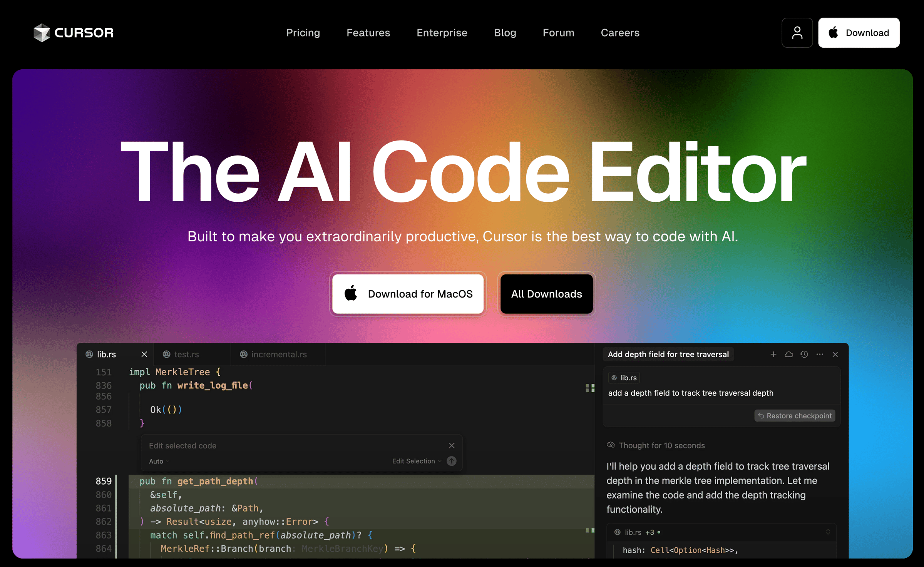The height and width of the screenshot is (567, 924).
Task: Click the get_path_depth function name
Action: tap(215, 481)
